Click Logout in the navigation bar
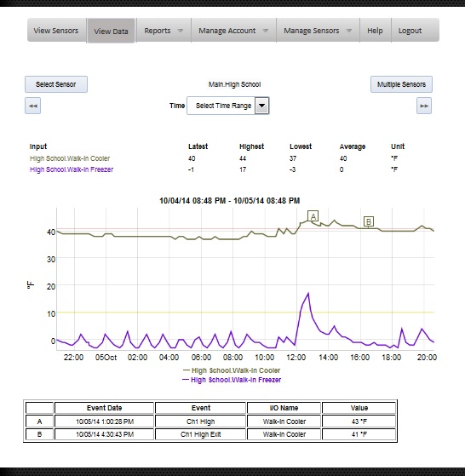 pos(410,31)
